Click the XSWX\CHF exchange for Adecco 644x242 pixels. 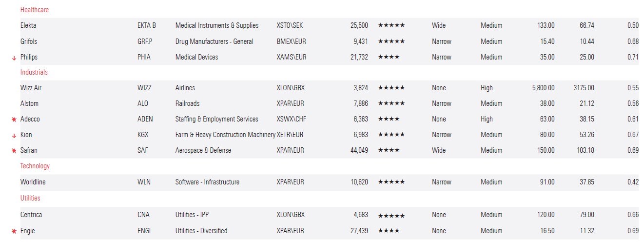click(292, 119)
